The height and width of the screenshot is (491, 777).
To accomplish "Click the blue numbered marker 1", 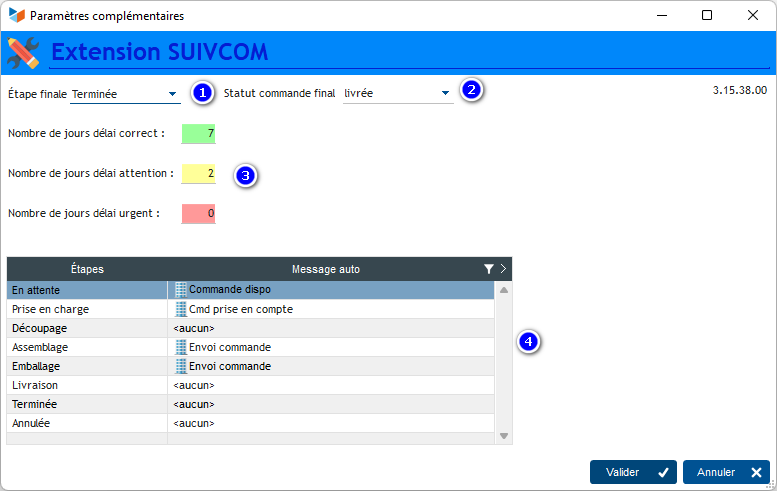I will 203,93.
